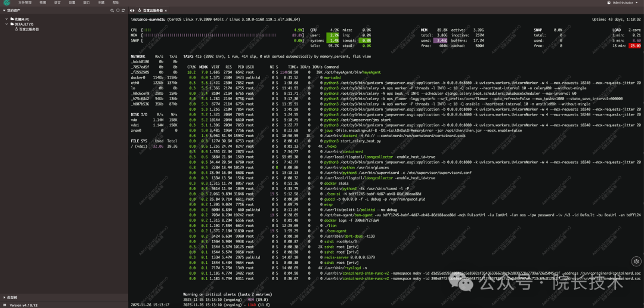This screenshot has height=308, width=644.
Task: Open the 主题 menu
Action: click(x=101, y=2)
